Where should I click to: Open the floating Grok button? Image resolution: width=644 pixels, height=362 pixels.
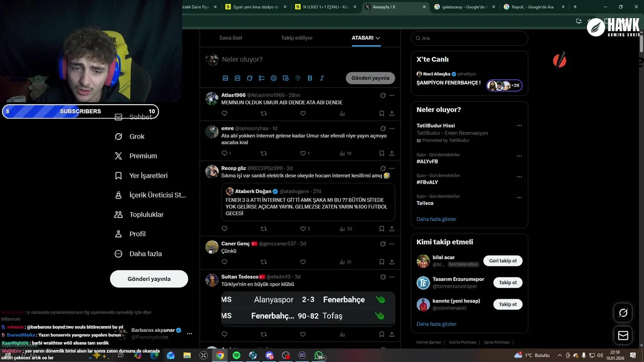(x=623, y=313)
